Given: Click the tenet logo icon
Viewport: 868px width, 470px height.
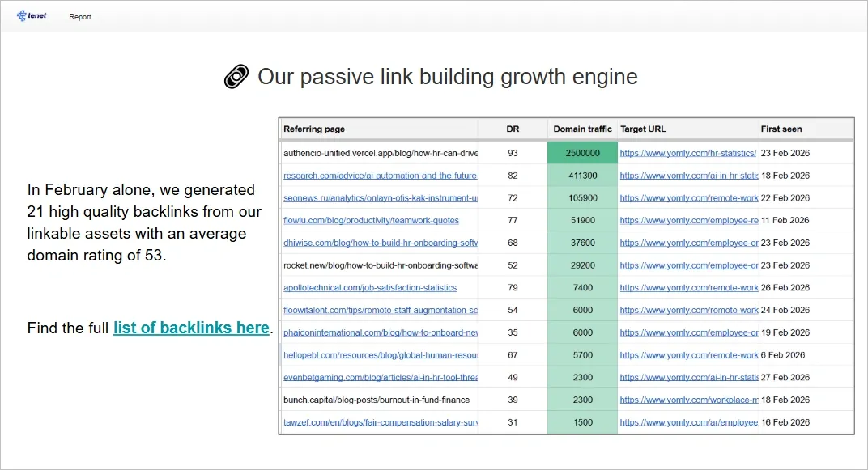Looking at the screenshot, I should point(32,16).
